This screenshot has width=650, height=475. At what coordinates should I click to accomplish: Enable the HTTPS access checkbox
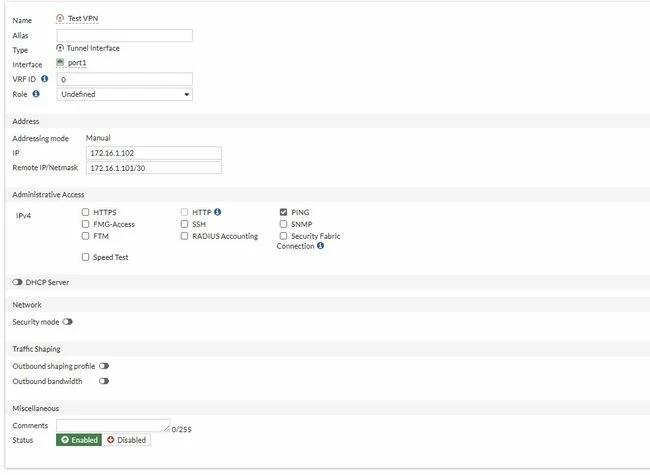tap(85, 212)
